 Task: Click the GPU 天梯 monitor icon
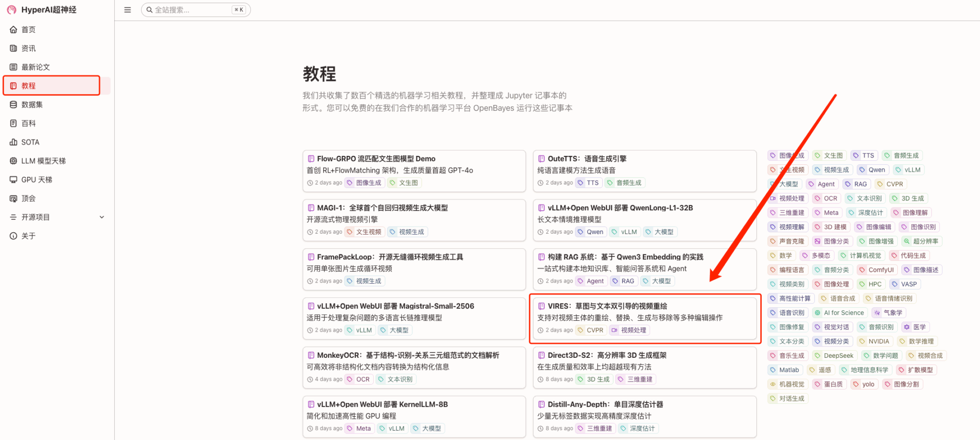click(13, 180)
